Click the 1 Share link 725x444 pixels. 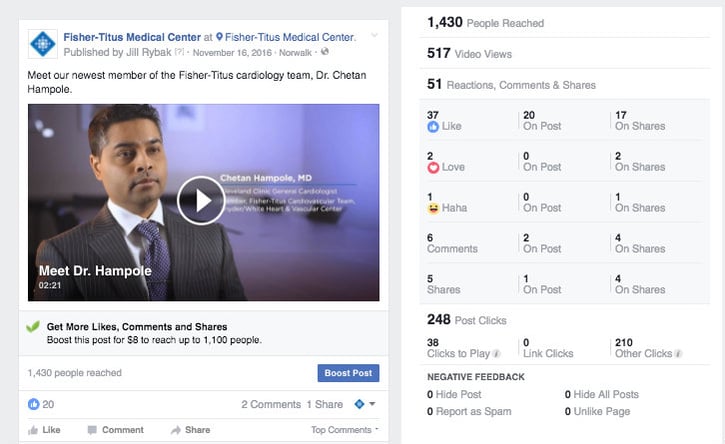[x=326, y=404]
